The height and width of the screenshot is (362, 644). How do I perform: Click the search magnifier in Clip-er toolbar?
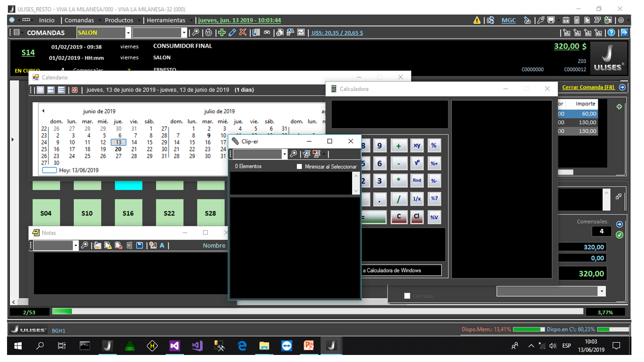pyautogui.click(x=294, y=154)
